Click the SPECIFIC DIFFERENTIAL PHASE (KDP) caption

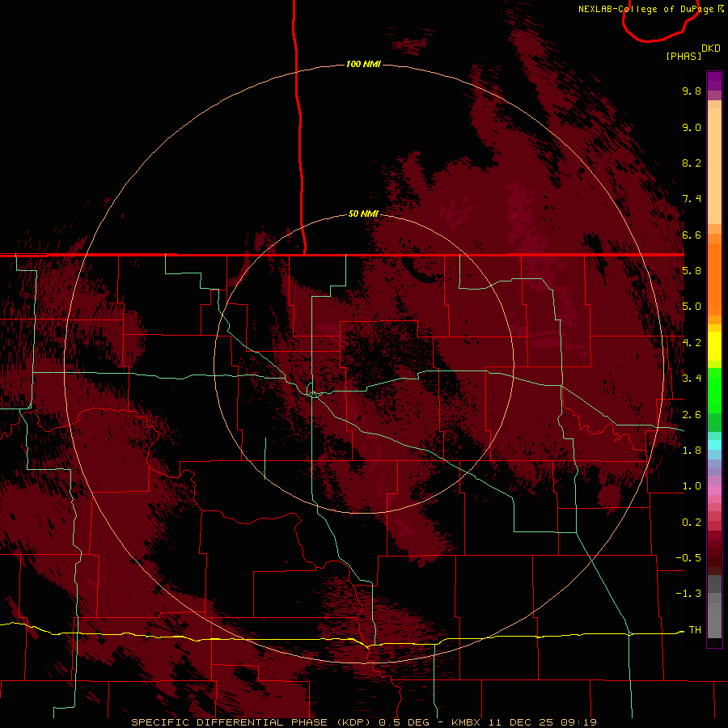[x=251, y=722]
